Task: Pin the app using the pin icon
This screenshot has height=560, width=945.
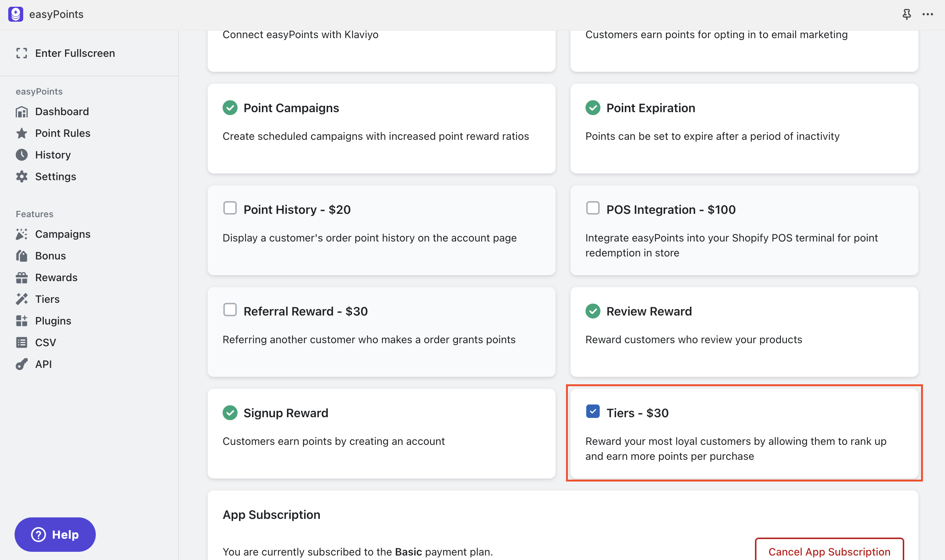Action: (906, 14)
